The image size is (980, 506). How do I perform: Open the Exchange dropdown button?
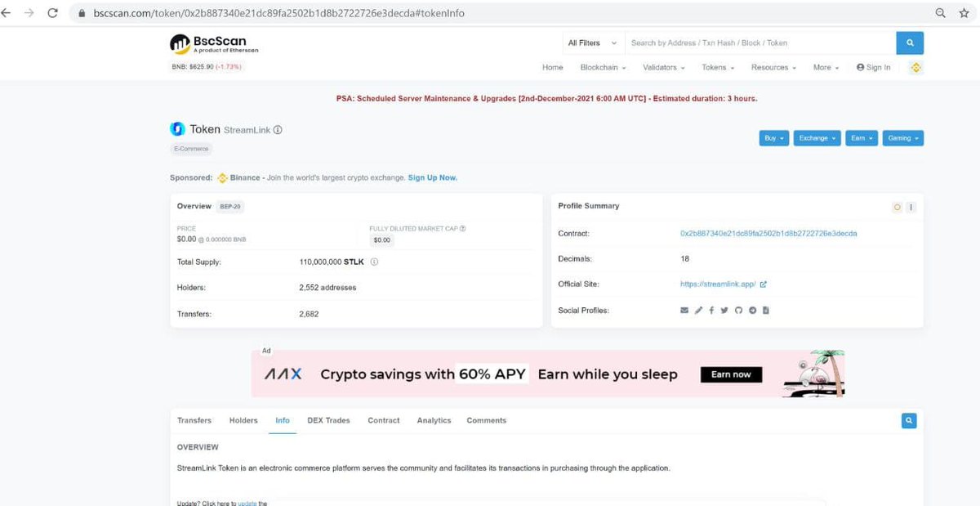pos(817,138)
